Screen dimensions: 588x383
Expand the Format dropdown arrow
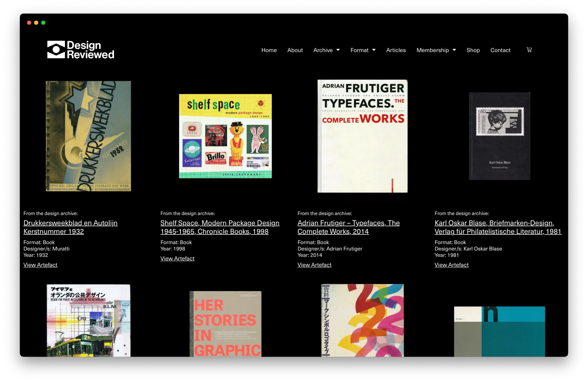[x=374, y=50]
